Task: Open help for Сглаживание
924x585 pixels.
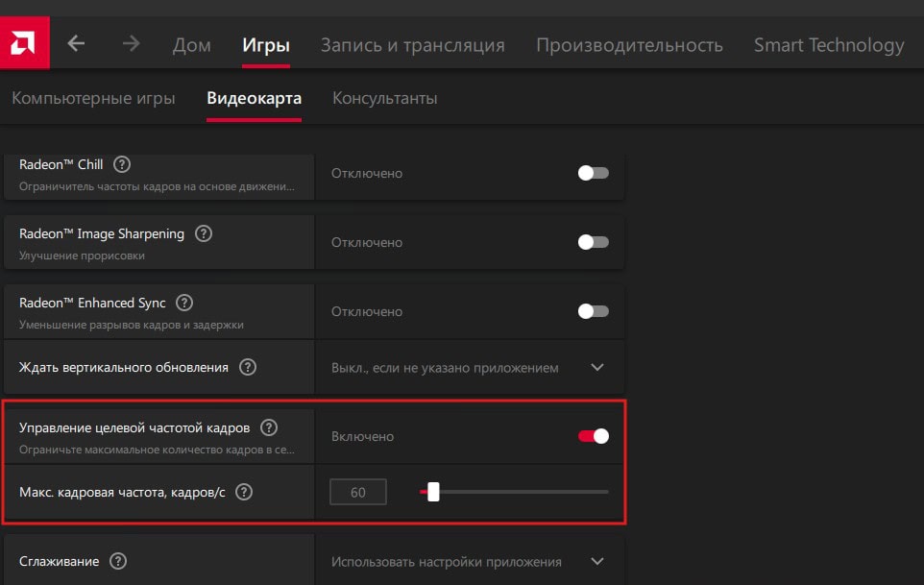Action: point(118,561)
